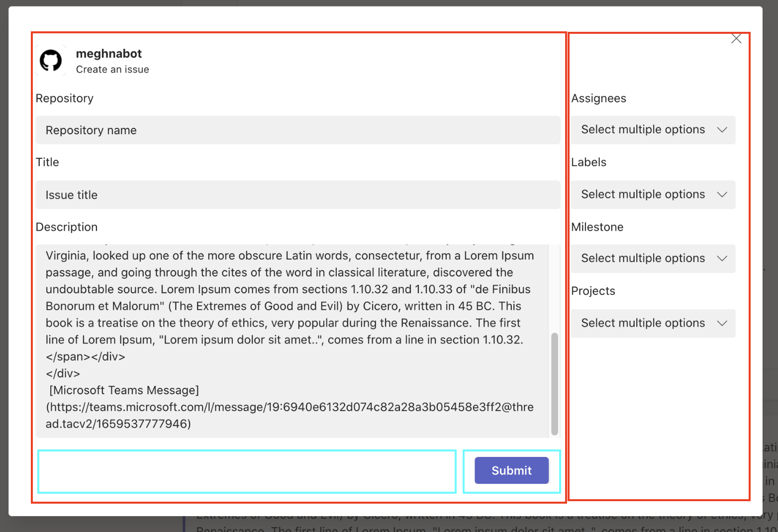The image size is (778, 532).
Task: Click the X icon to dismiss the dialog
Action: 736,38
